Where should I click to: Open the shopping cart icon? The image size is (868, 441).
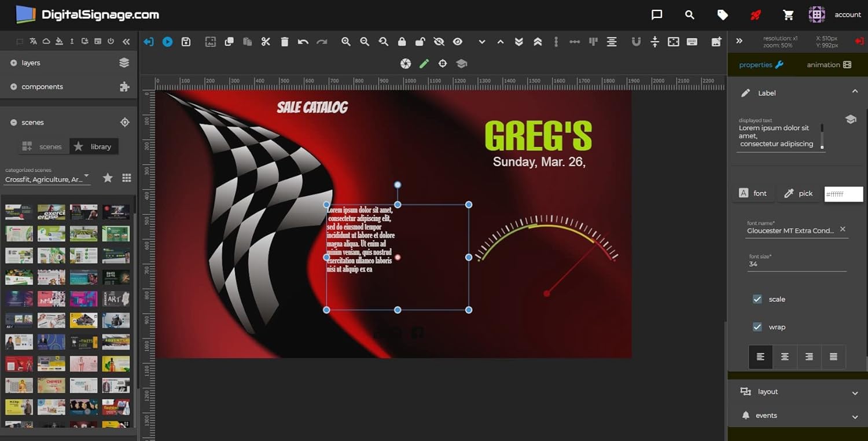[788, 15]
